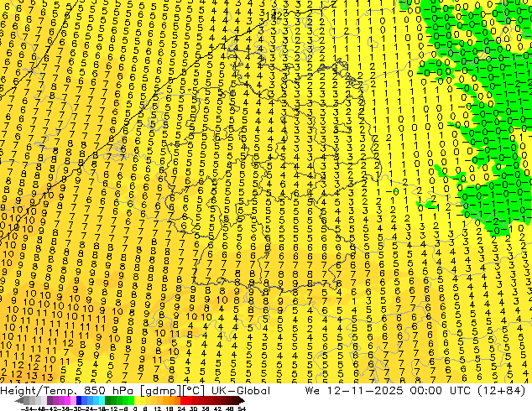Click the "-54" legend scale label
This screenshot has width=532, height=411.
coord(26,408)
